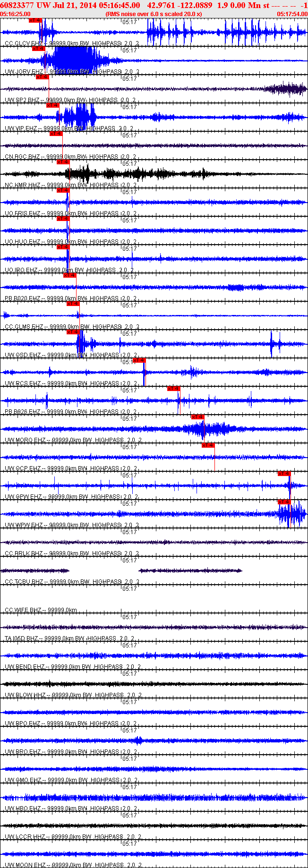Click the pick flag on UO.IRO trace
This screenshot has width=308, height=868.
tap(63, 247)
